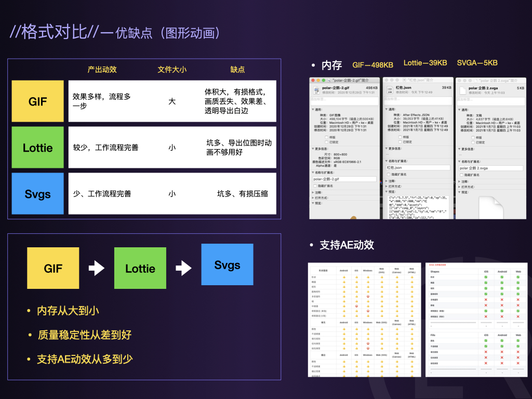Click the name field containing polar 企鹅 2.svga

[x=491, y=168]
